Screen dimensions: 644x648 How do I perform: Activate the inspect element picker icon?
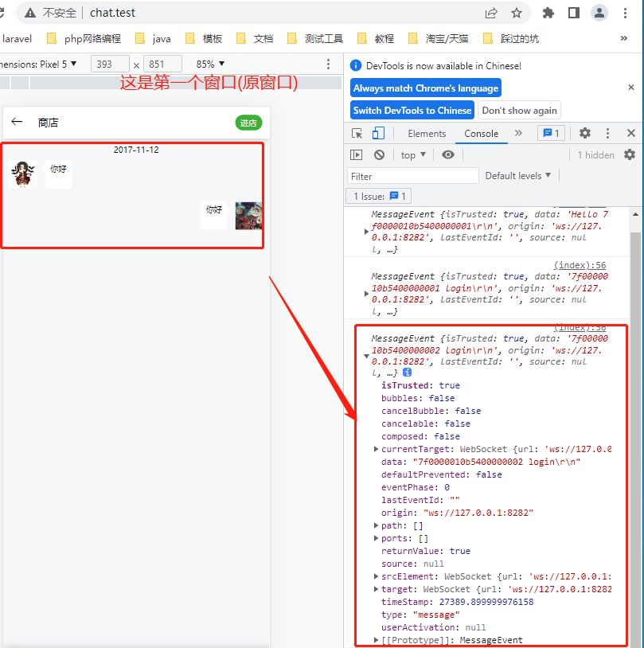point(357,133)
